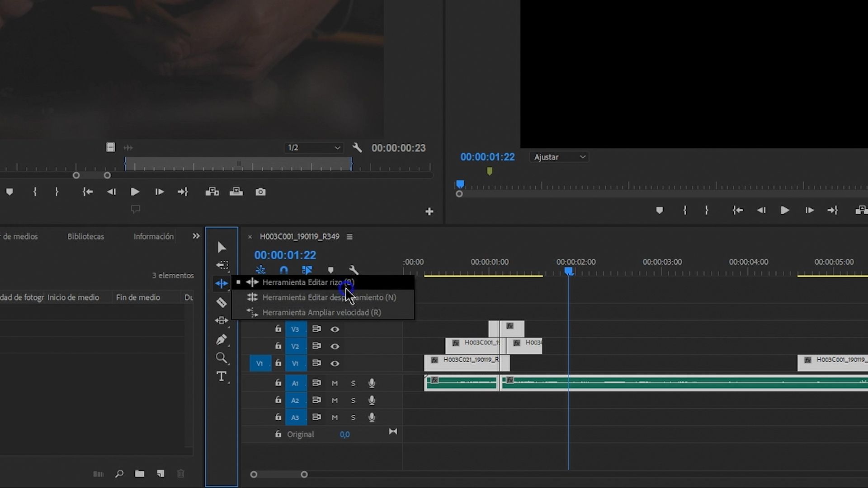Click the 00:00:01:22 timeline timecode field
The width and height of the screenshot is (868, 488).
pos(285,255)
